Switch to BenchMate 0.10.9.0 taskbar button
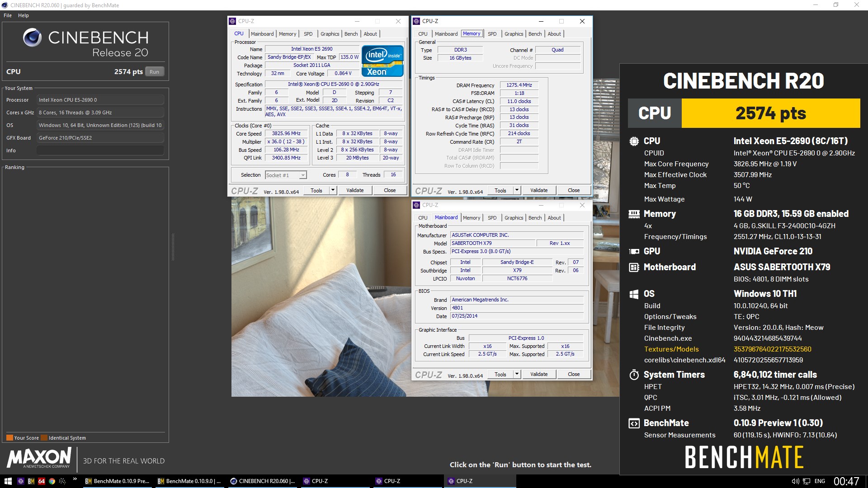 click(190, 481)
